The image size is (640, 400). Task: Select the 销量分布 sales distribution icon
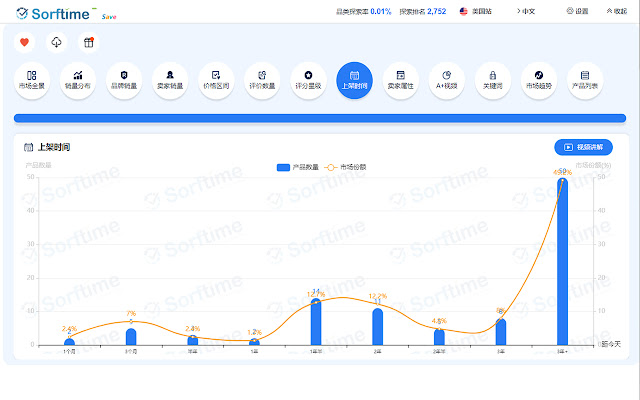click(x=77, y=79)
